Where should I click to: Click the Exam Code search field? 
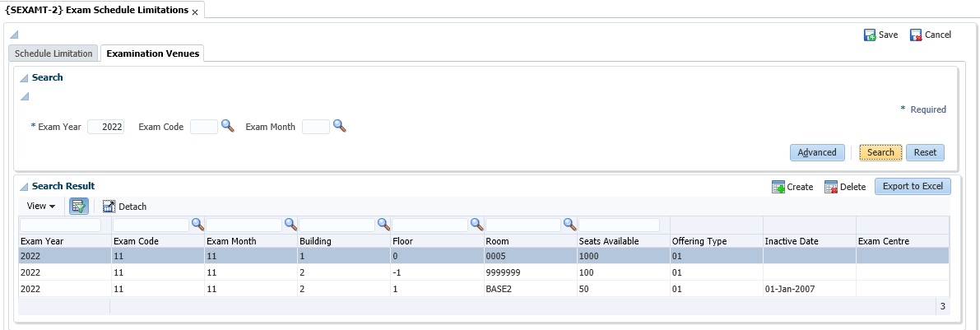(x=204, y=127)
